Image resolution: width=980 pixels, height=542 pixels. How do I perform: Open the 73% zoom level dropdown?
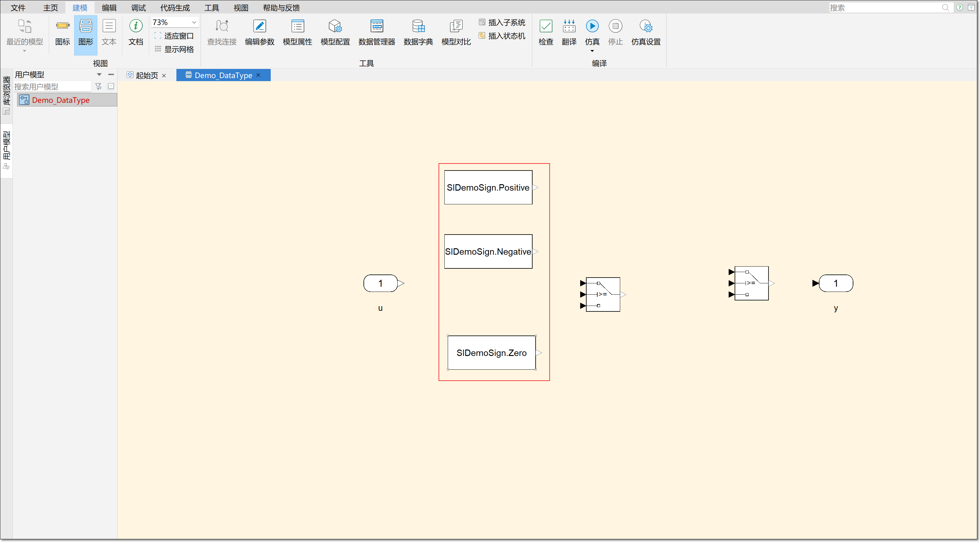pos(193,23)
